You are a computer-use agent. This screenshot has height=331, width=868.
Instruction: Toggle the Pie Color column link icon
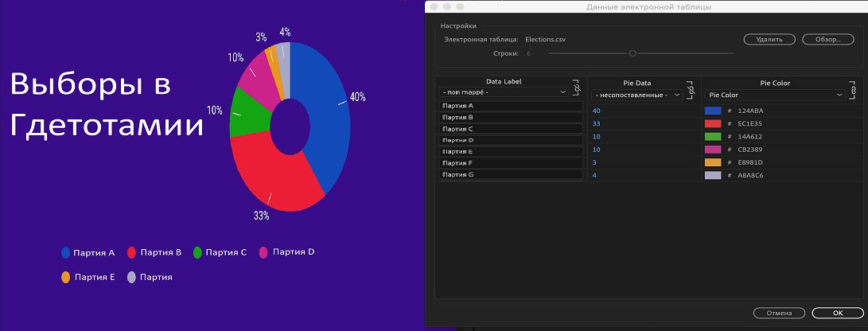(853, 90)
